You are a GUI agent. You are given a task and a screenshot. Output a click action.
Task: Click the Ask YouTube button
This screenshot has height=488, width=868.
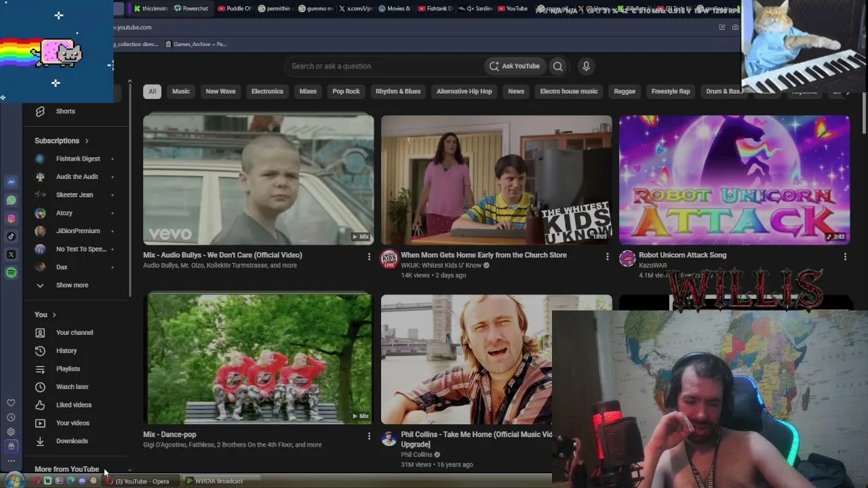(515, 66)
